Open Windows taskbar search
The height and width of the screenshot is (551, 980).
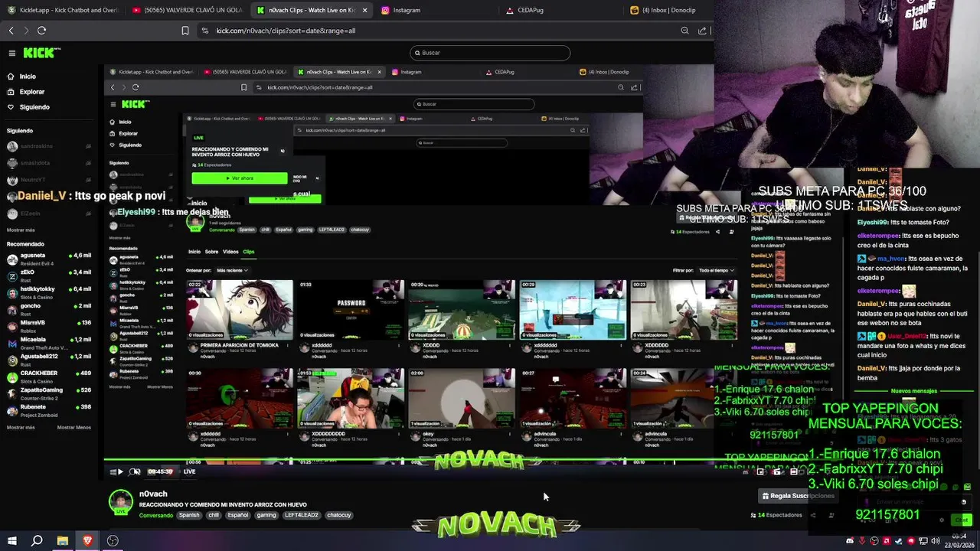pyautogui.click(x=37, y=540)
